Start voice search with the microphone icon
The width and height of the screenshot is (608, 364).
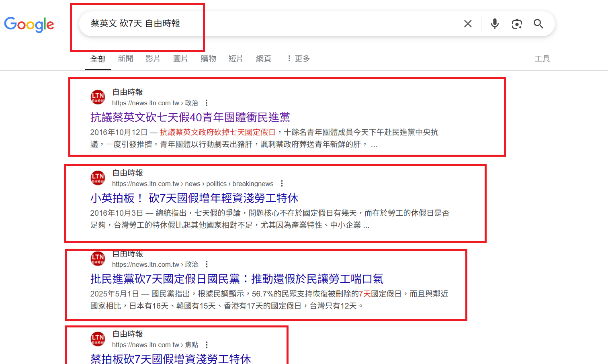click(495, 24)
